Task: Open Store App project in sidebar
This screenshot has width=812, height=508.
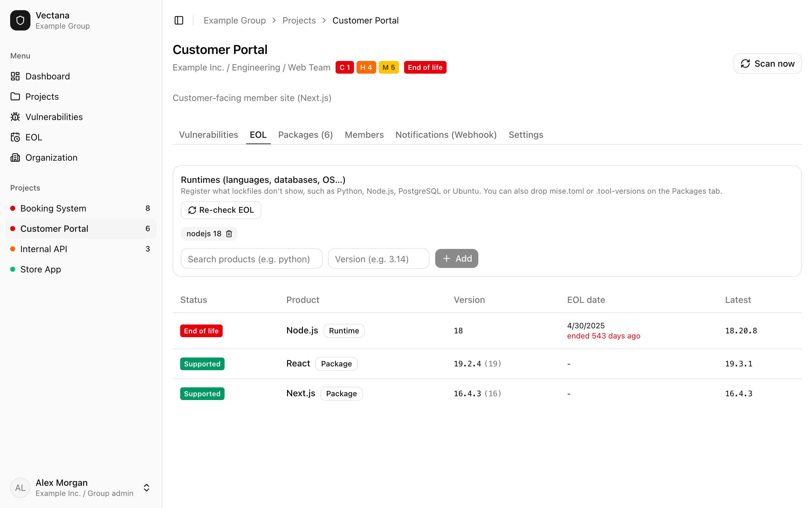Action: point(81,270)
